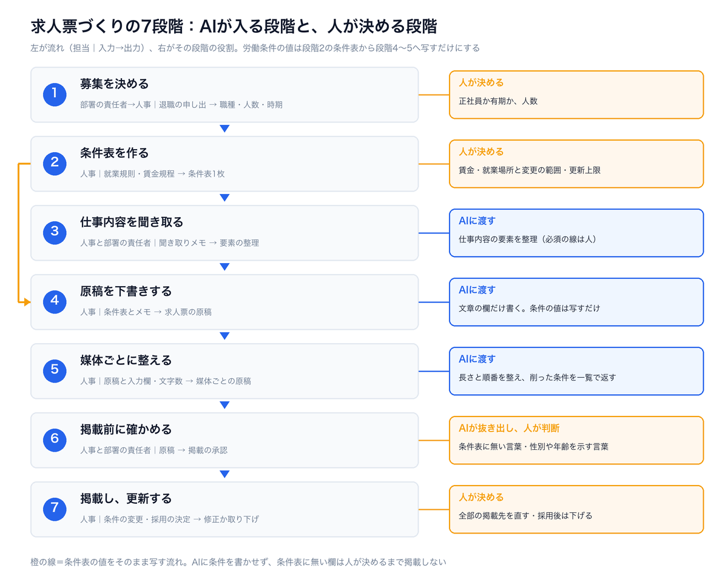Click 人が決める above 賃金・就業場所
728x582 pixels.
[481, 152]
